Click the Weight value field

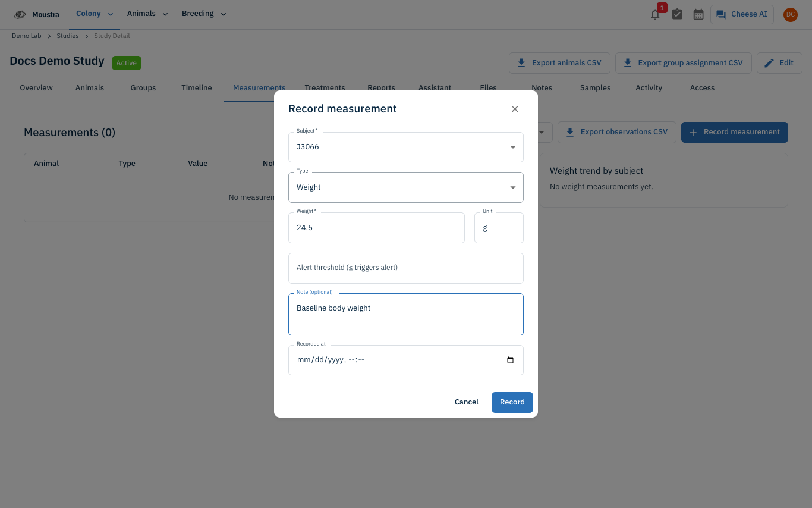click(376, 228)
